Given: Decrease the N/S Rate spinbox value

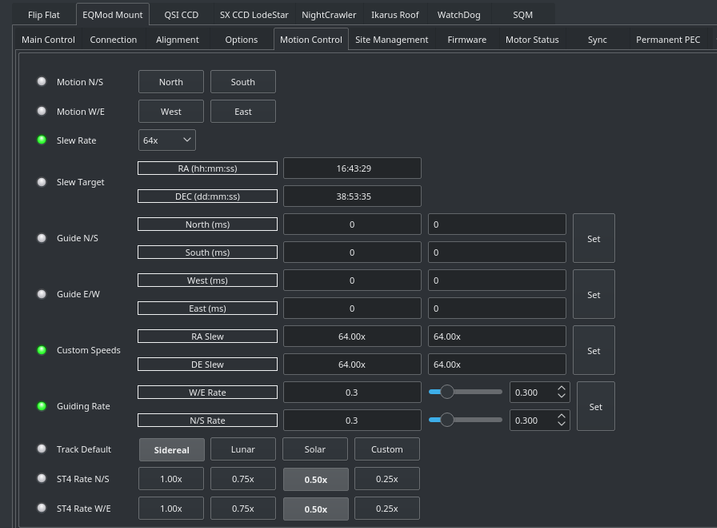Looking at the screenshot, I should [x=562, y=425].
